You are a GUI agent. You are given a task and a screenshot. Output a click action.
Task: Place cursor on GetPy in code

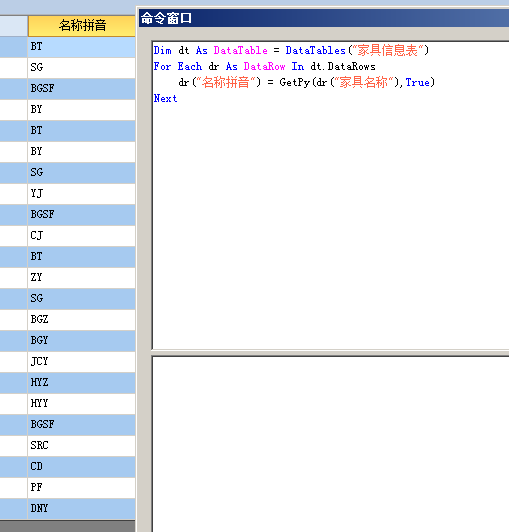pos(295,82)
